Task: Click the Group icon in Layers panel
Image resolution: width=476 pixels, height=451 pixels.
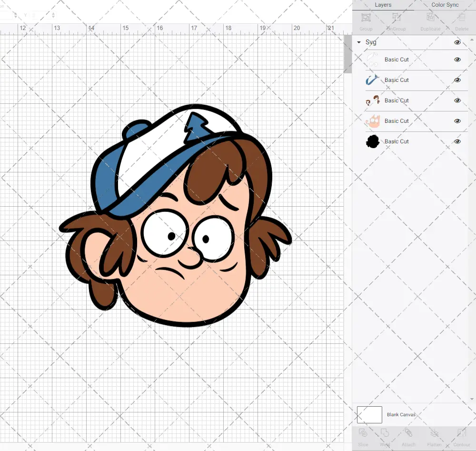Action: (366, 18)
